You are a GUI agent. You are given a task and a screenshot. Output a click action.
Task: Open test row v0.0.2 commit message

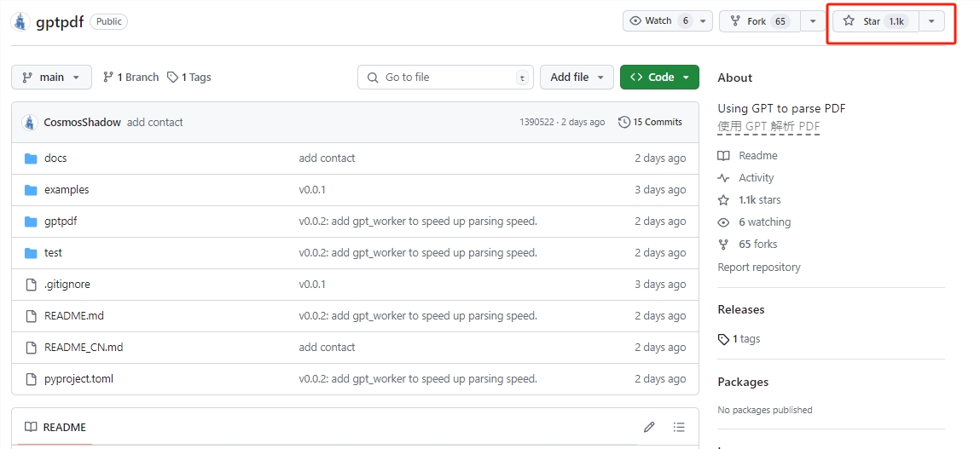coord(418,253)
